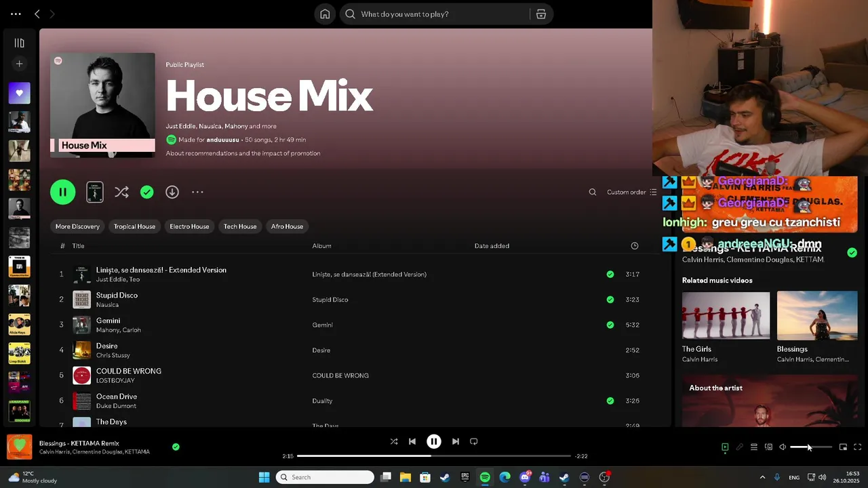Enter full screen mode icon
Viewport: 868px width, 488px height.
pyautogui.click(x=857, y=447)
